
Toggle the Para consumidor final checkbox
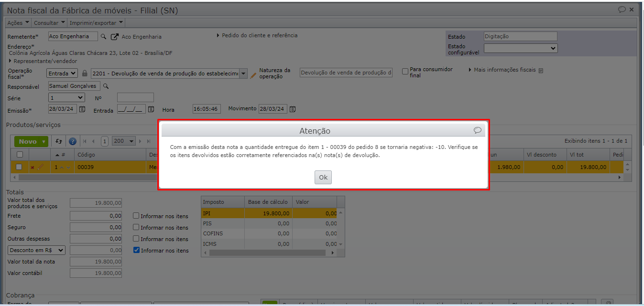pyautogui.click(x=405, y=71)
